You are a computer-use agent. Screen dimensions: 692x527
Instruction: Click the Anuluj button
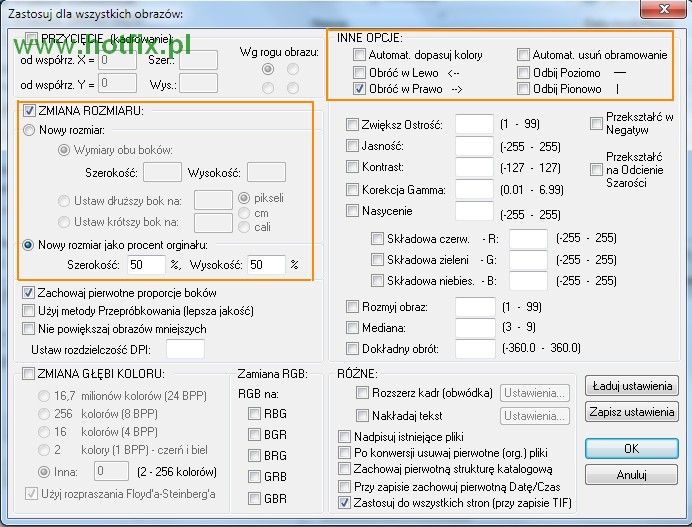(632, 475)
